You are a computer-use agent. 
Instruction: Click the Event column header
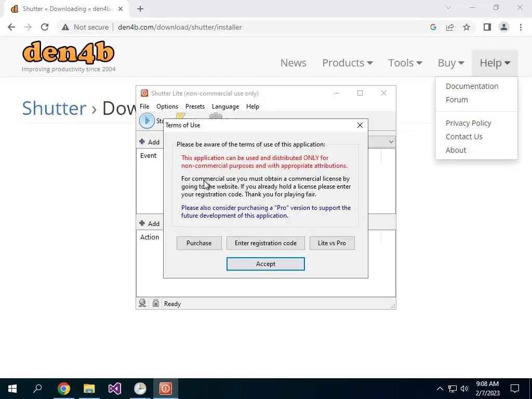click(148, 156)
